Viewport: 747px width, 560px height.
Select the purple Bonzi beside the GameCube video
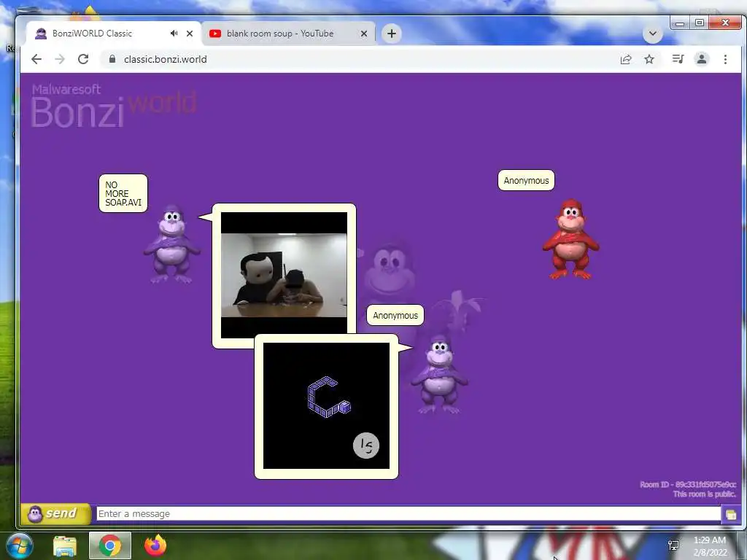[439, 374]
